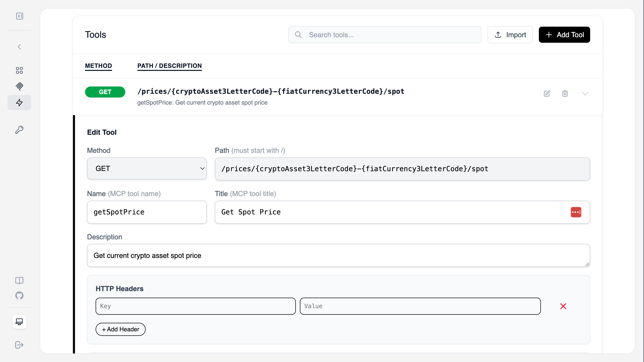The image size is (644, 362).
Task: Sort by the PATH / DESCRIPTION column
Action: pos(170,66)
